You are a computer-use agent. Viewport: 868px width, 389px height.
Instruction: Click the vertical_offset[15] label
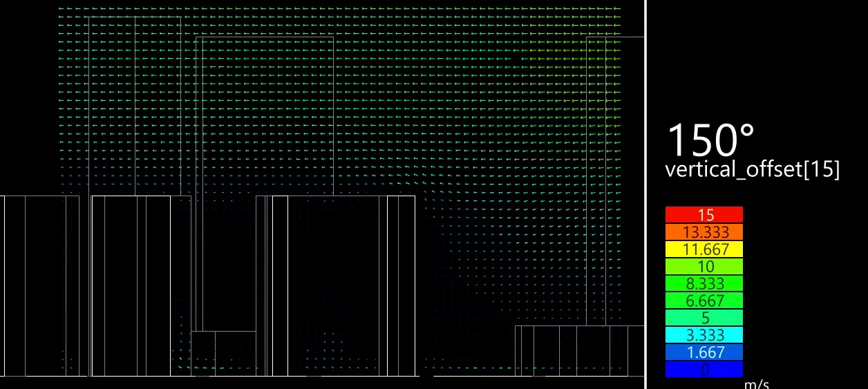(753, 171)
